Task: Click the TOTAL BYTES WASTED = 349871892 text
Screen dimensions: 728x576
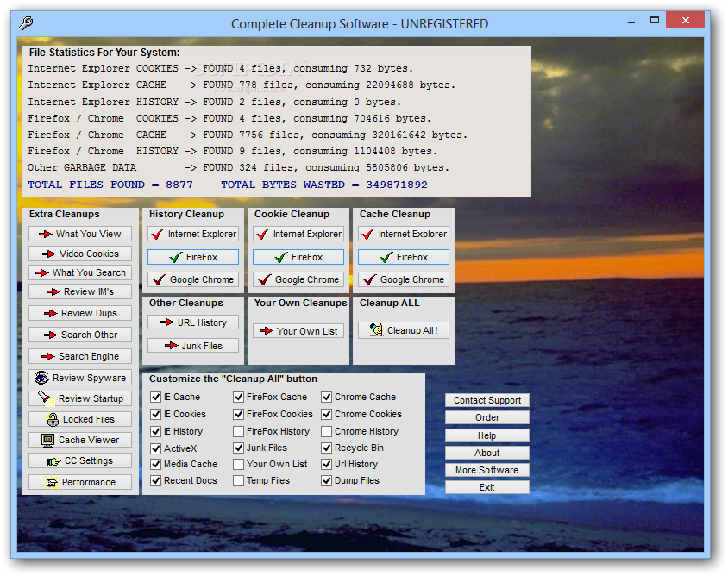Action: (324, 185)
